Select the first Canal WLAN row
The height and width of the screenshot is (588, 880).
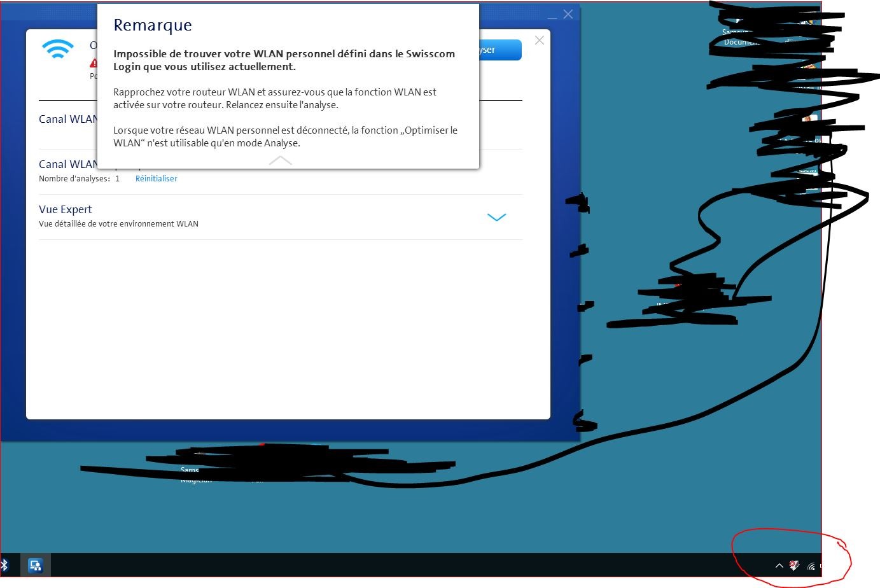67,119
